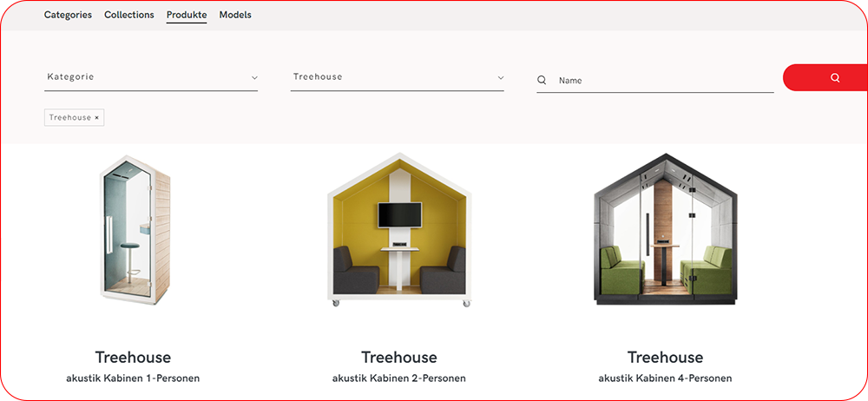The width and height of the screenshot is (868, 401).
Task: Click 'akustik Kabinen 2-Personen' text
Action: click(x=399, y=378)
